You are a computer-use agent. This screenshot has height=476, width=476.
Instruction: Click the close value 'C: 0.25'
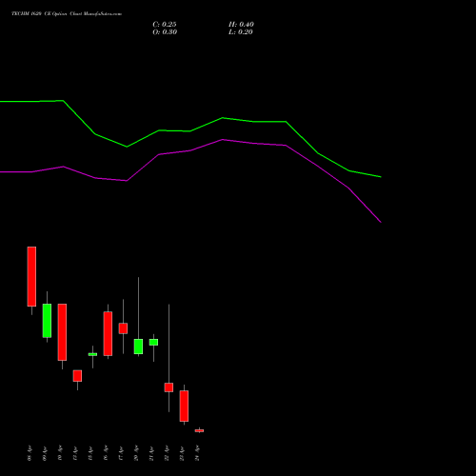165,25
